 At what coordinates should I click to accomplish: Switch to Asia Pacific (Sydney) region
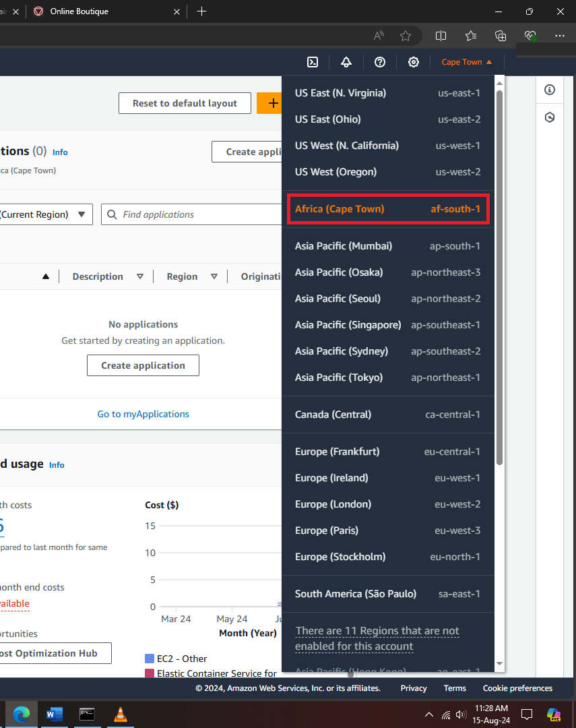click(x=387, y=351)
